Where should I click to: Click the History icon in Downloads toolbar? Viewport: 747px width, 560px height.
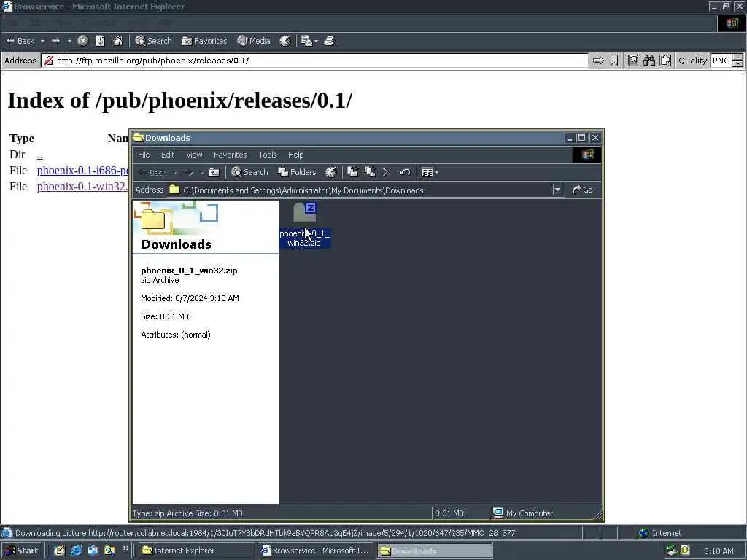point(331,172)
